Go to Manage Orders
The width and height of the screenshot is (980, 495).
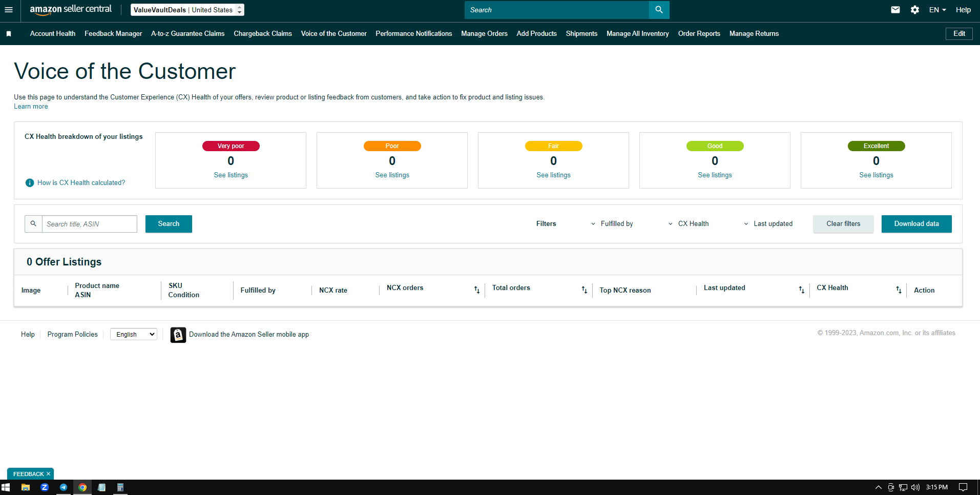(x=484, y=34)
